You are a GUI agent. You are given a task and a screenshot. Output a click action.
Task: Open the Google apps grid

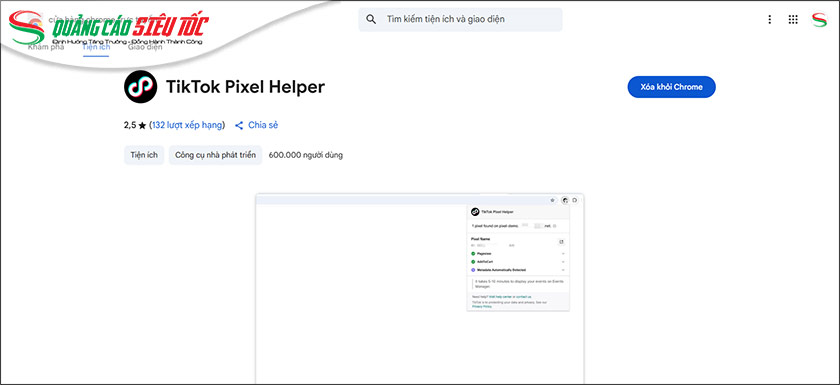click(x=793, y=19)
